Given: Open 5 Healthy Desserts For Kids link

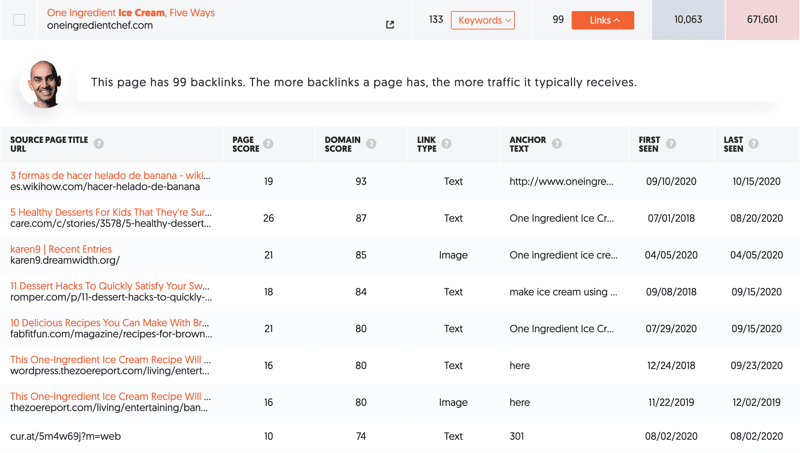Looking at the screenshot, I should point(111,212).
